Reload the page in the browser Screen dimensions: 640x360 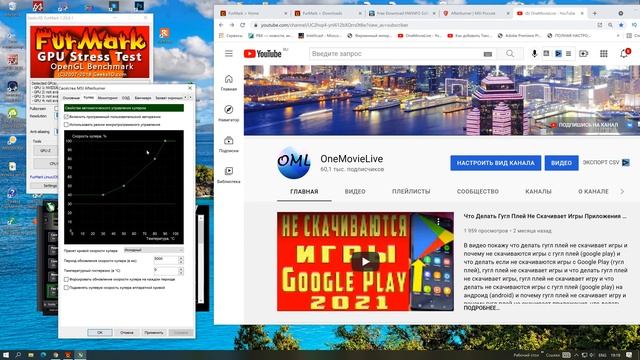(x=242, y=25)
